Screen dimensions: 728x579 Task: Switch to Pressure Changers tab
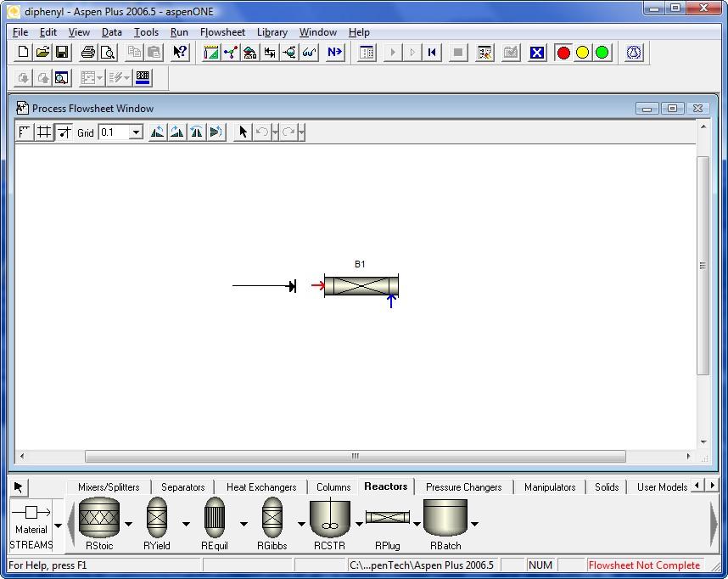pyautogui.click(x=464, y=487)
